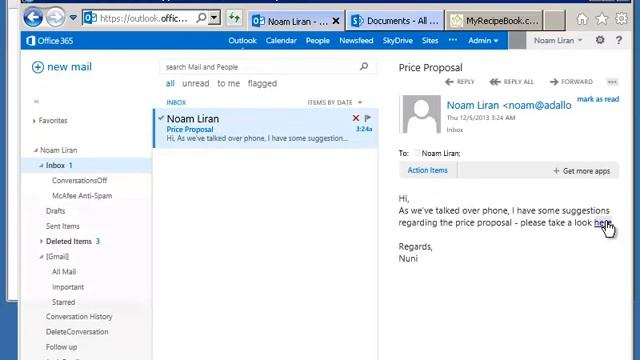Image resolution: width=640 pixels, height=360 pixels.
Task: Close the Noam Liran browser tab
Action: 336,21
